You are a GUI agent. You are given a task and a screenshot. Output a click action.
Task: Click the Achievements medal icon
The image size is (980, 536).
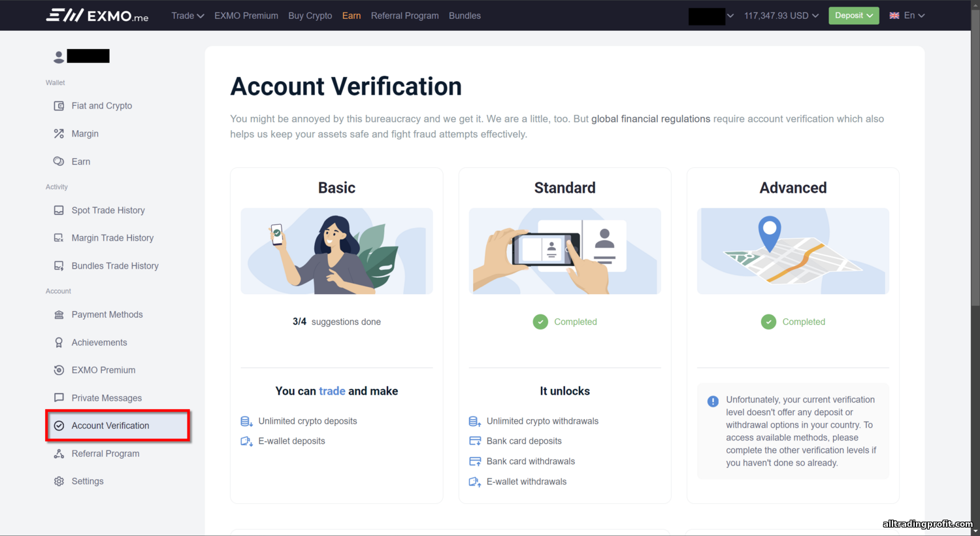59,343
